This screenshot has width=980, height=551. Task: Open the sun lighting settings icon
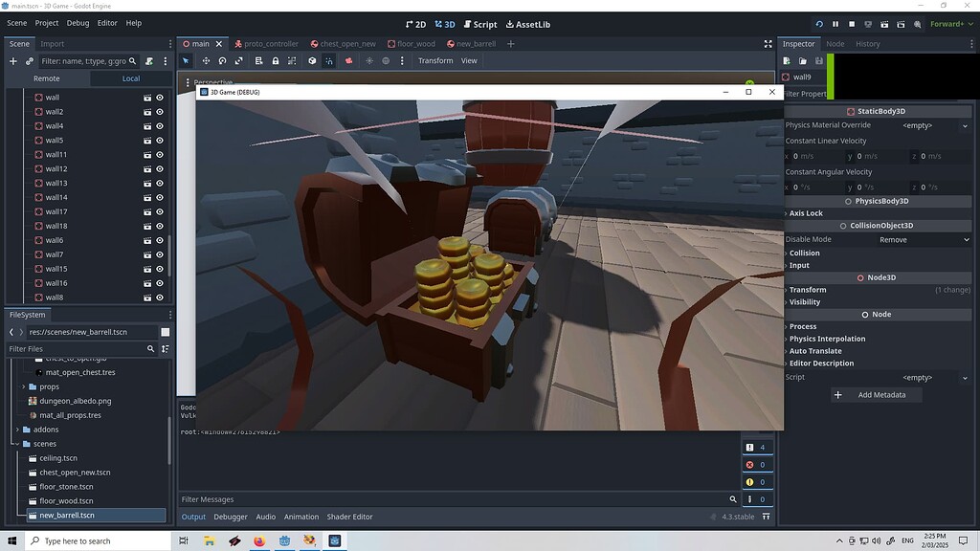(369, 60)
